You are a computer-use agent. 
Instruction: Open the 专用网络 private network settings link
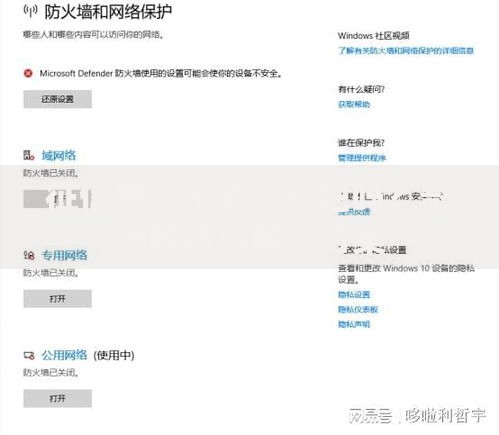64,255
